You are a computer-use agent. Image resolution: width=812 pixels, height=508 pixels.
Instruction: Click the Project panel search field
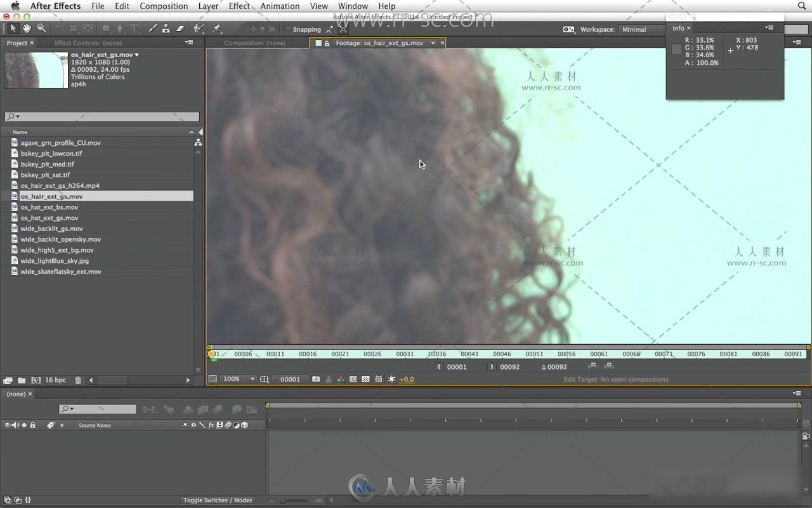click(102, 117)
